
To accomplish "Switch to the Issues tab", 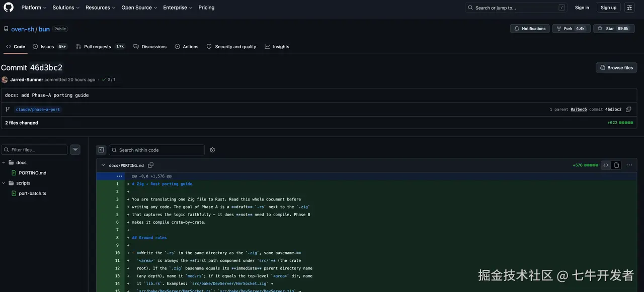I will click(50, 47).
